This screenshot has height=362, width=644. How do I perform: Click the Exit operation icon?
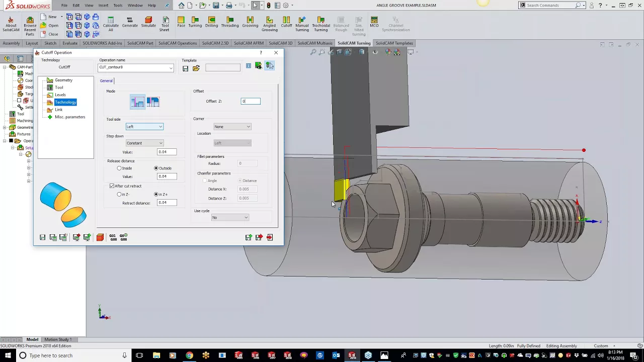pos(270,237)
